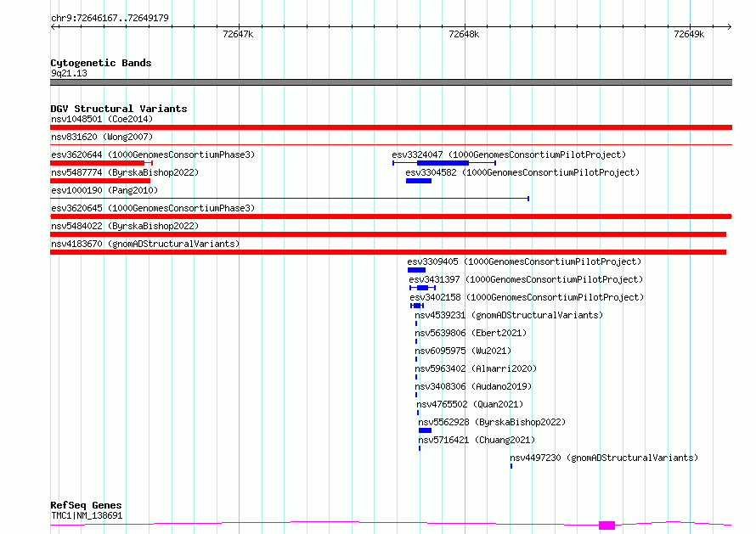Click the nsv4497230 (gnomADStructuralVariants) label

(604, 458)
